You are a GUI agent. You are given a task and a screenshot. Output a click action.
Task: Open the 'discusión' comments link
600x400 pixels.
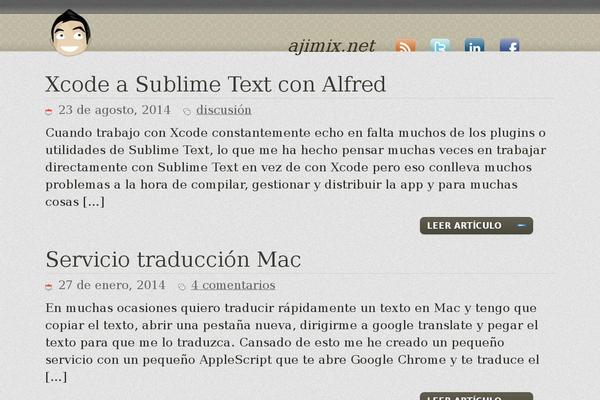pyautogui.click(x=223, y=110)
